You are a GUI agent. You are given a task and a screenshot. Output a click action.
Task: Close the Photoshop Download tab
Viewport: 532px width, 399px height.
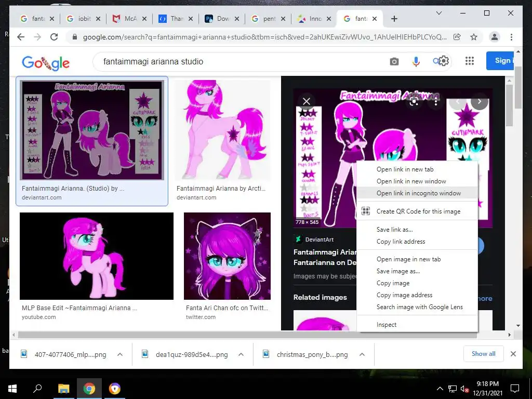pyautogui.click(x=236, y=19)
